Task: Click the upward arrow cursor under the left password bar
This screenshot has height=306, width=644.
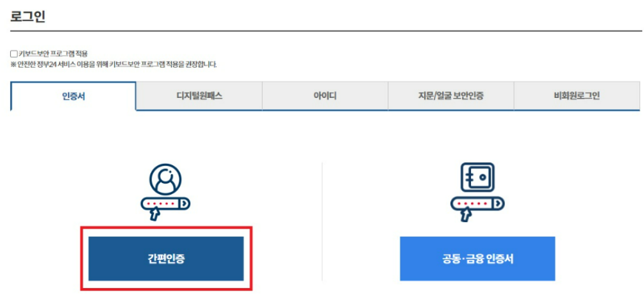Action: tap(155, 215)
